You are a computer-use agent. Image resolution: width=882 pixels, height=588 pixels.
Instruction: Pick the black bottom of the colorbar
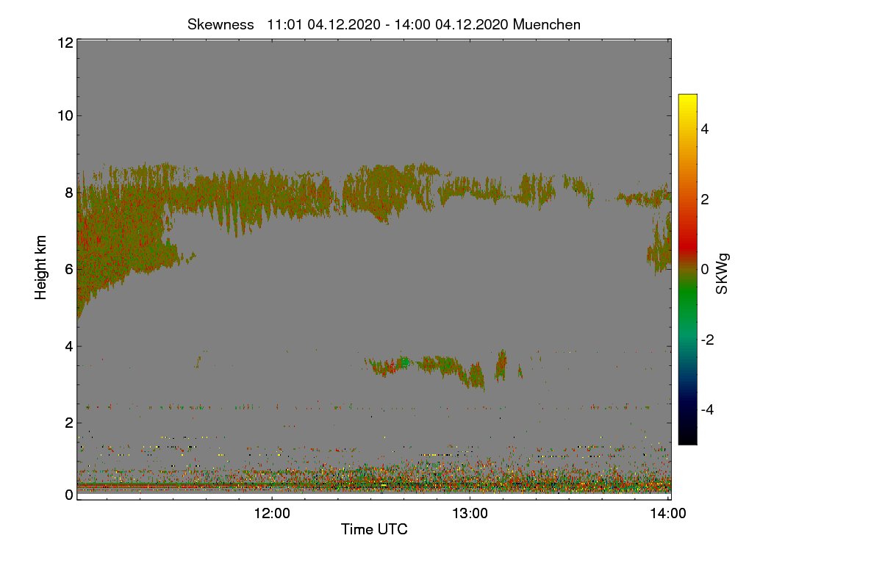tap(687, 437)
